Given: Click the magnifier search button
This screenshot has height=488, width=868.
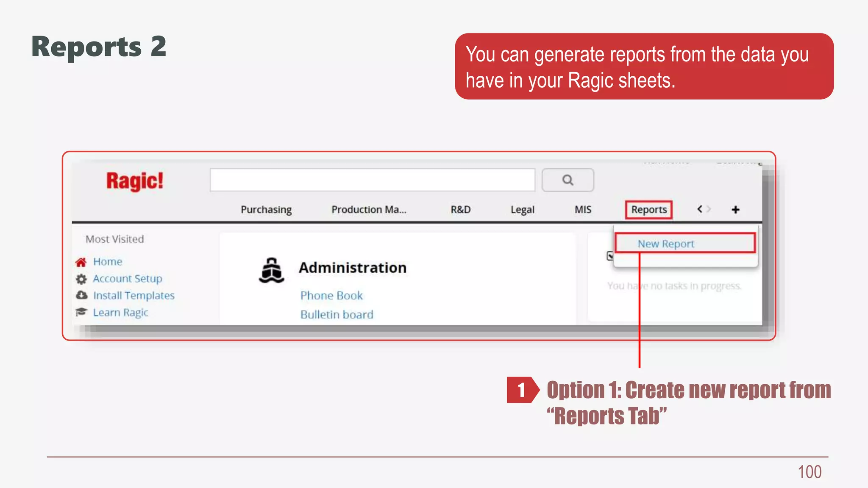Looking at the screenshot, I should (568, 180).
